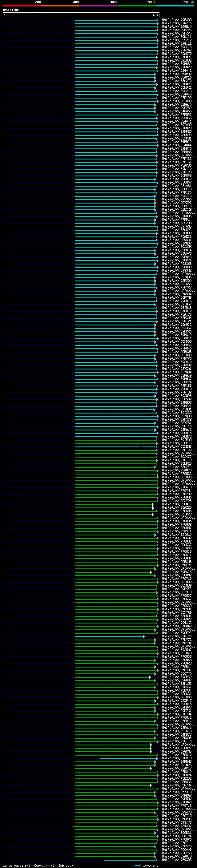The image size is (197, 868).
Task: Select the UniRef100_Q6ID18 entry
Action: tap(177, 308)
